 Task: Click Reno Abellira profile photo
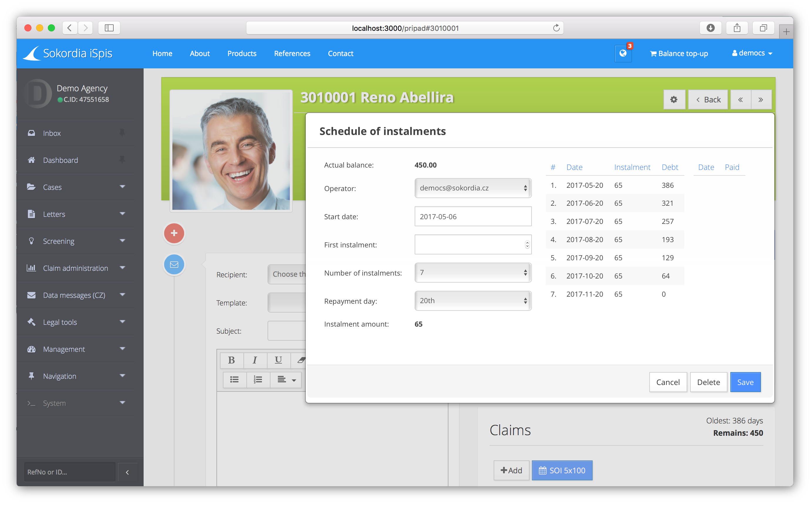click(231, 151)
